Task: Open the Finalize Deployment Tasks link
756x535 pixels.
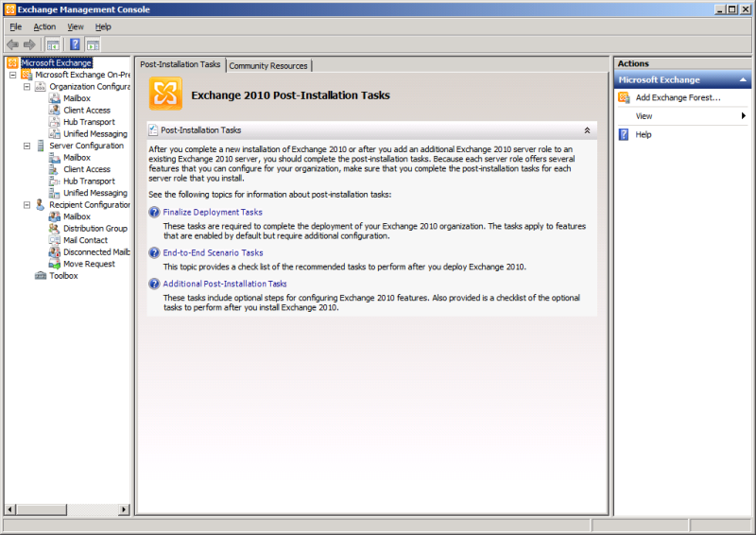Action: pos(213,213)
